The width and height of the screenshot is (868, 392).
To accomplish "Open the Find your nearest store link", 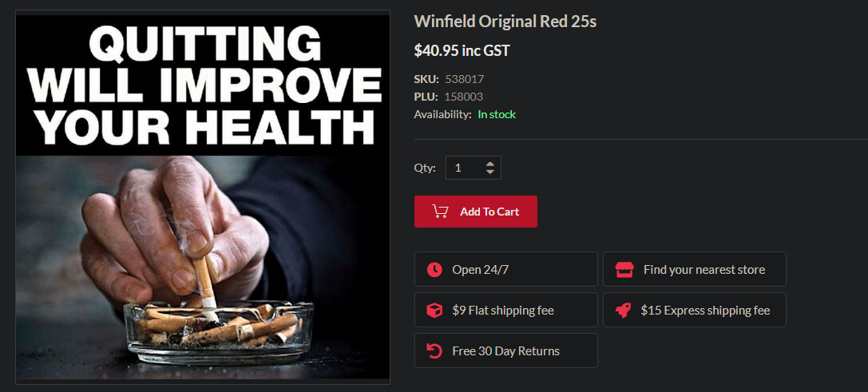I will pyautogui.click(x=694, y=270).
